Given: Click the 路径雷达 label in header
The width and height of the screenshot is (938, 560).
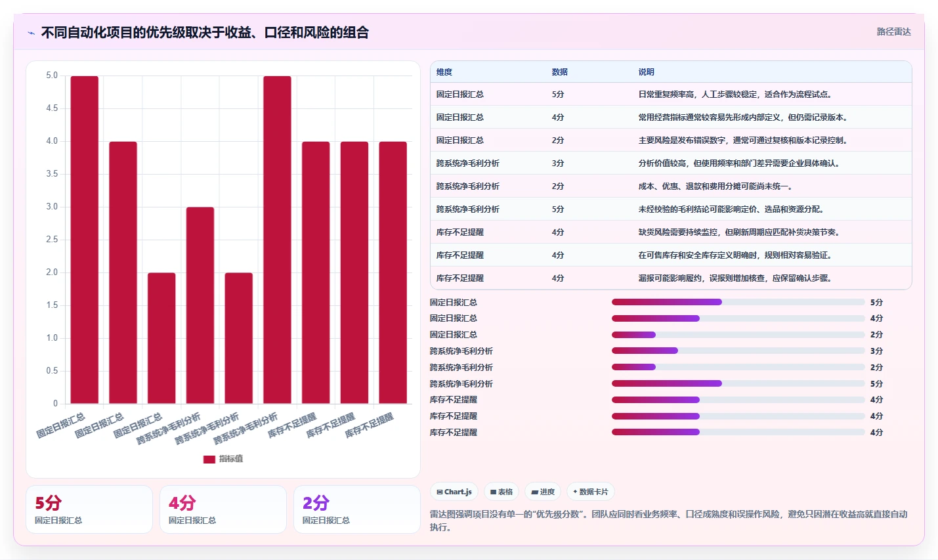Looking at the screenshot, I should point(893,32).
